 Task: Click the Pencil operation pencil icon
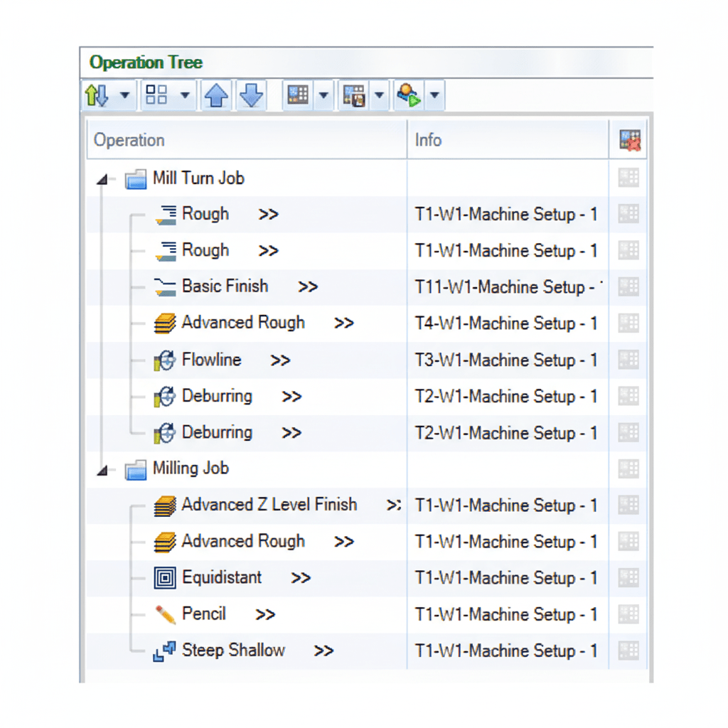(x=165, y=614)
